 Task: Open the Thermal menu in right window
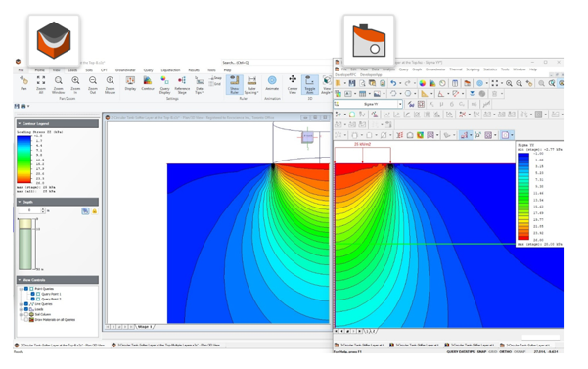click(x=456, y=69)
